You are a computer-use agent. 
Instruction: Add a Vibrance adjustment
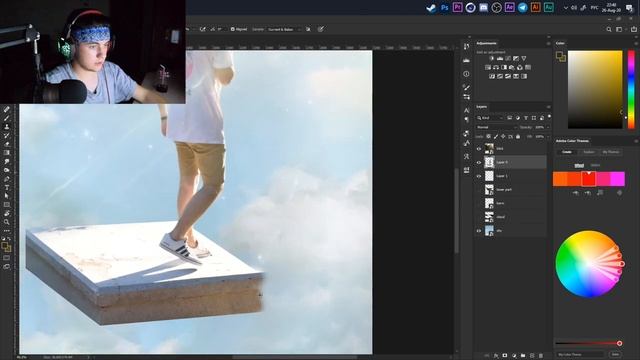point(524,58)
